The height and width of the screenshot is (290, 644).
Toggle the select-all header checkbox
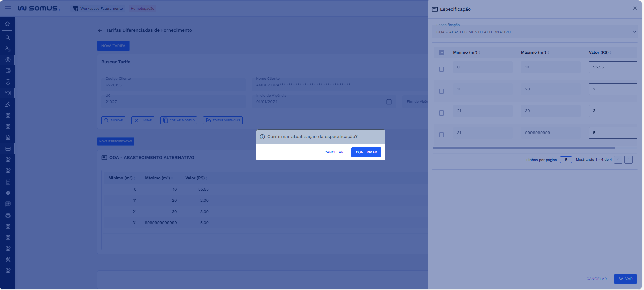pyautogui.click(x=441, y=52)
